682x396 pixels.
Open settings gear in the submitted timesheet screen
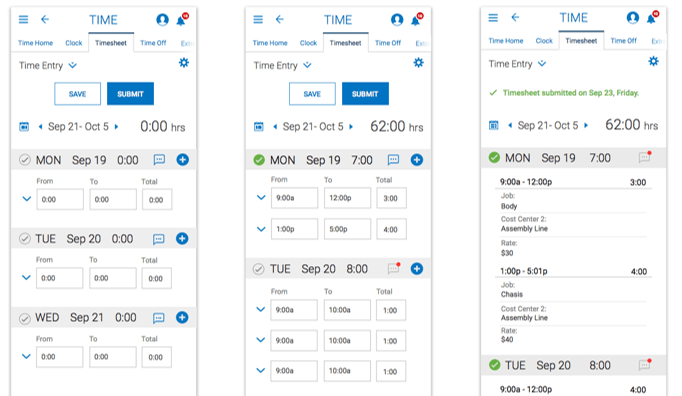[x=653, y=61]
